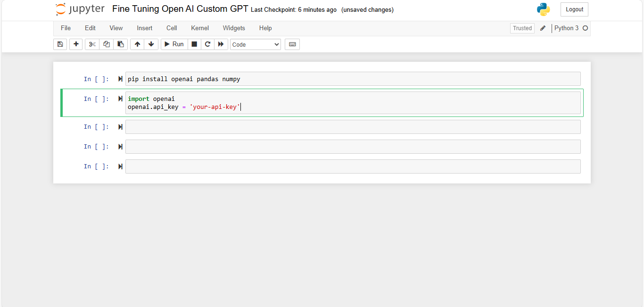Click the Run button

(x=173, y=44)
